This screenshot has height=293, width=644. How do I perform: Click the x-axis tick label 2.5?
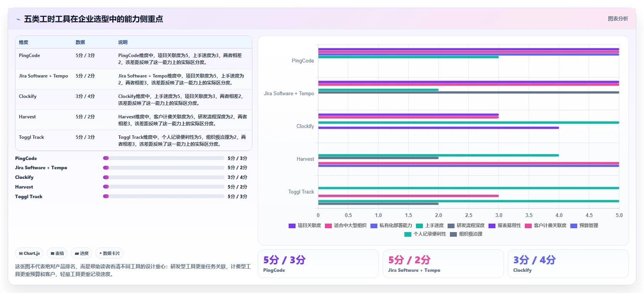point(469,216)
